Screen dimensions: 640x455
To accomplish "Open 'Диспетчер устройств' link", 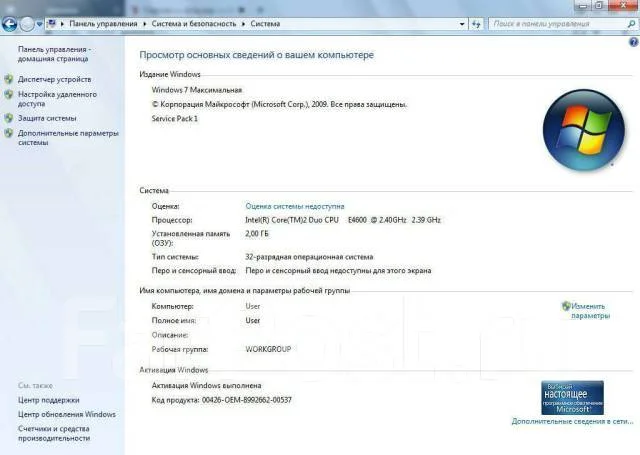I will (x=54, y=79).
